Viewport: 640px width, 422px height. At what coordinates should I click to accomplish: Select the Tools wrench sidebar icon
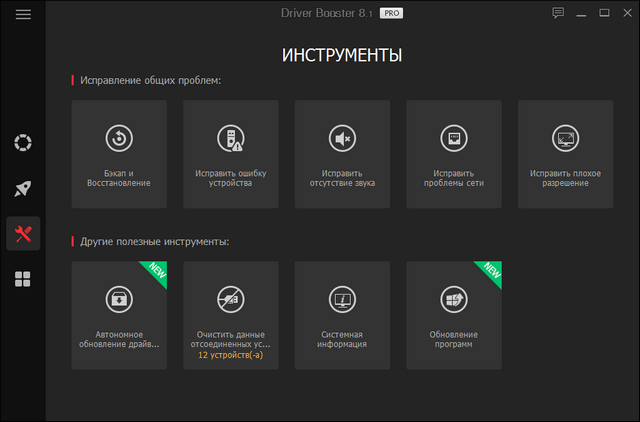tap(23, 234)
